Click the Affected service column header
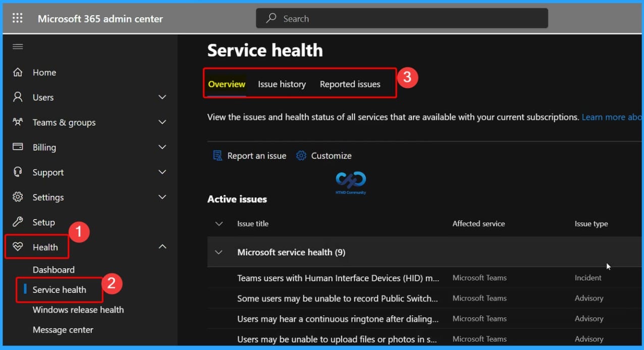The width and height of the screenshot is (644, 350). tap(478, 224)
